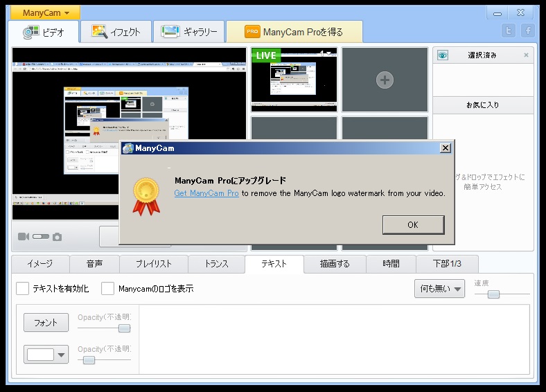
Task: Select the テキスト tab
Action: [x=274, y=264]
